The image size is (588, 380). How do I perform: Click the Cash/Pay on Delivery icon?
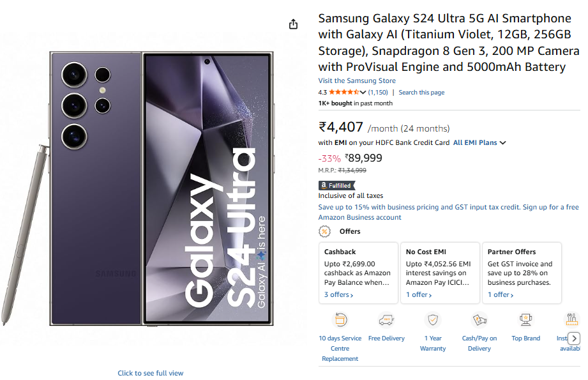click(479, 320)
